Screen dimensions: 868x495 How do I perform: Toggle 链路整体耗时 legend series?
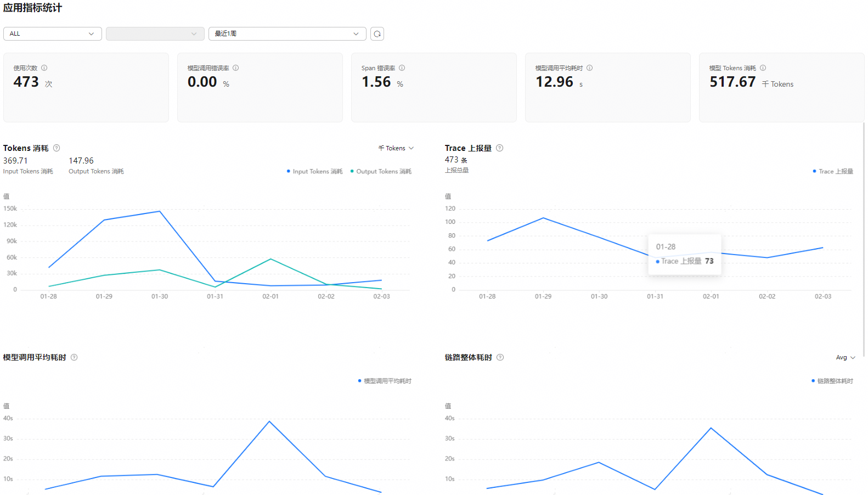[x=834, y=381]
